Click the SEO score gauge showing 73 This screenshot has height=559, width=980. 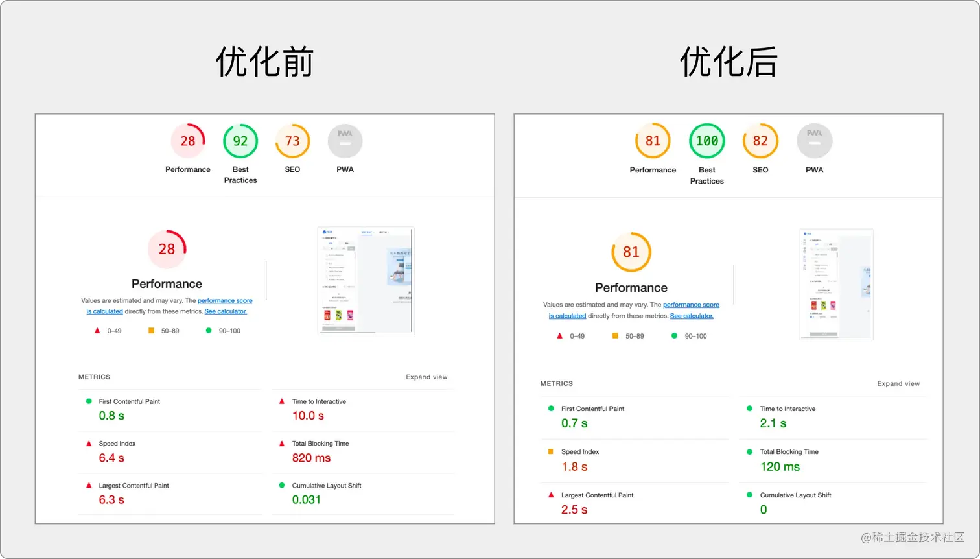coord(292,140)
